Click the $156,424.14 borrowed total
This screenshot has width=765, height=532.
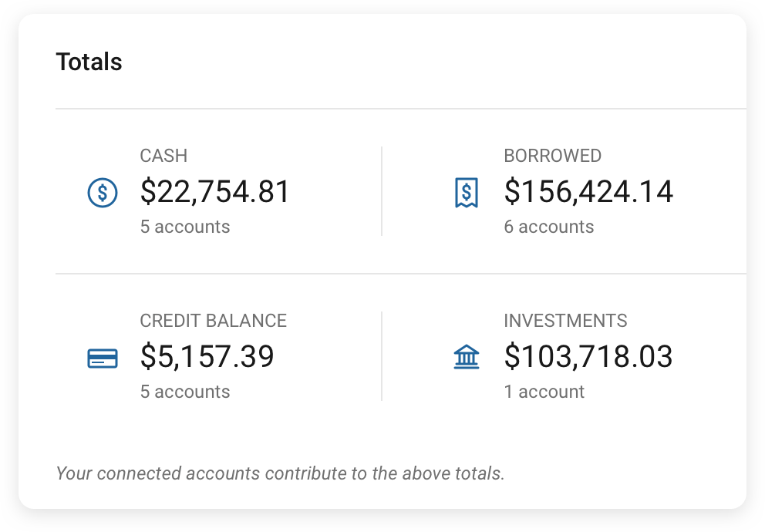pyautogui.click(x=588, y=192)
